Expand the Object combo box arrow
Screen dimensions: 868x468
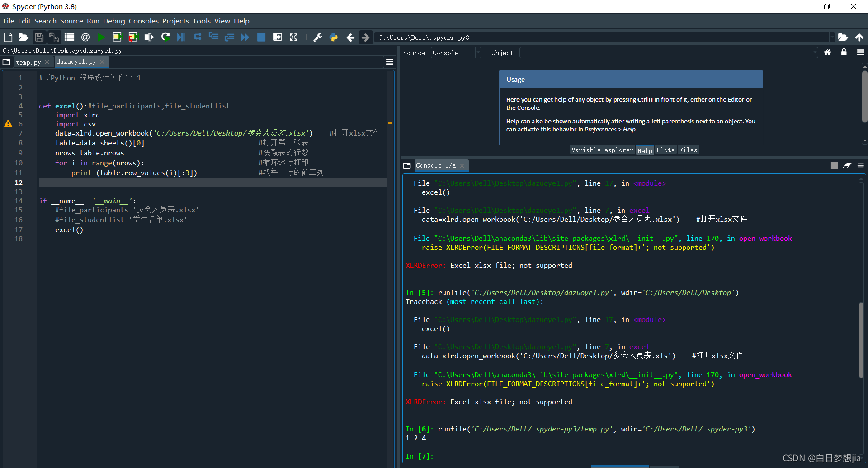(x=815, y=53)
